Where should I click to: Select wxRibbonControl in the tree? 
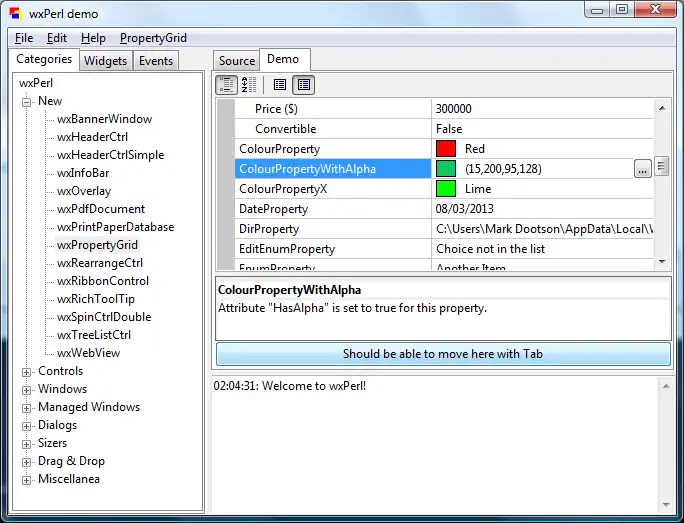coord(103,281)
